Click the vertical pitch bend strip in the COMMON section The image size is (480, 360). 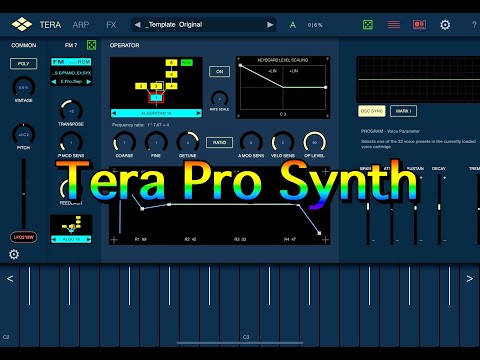tap(24, 194)
